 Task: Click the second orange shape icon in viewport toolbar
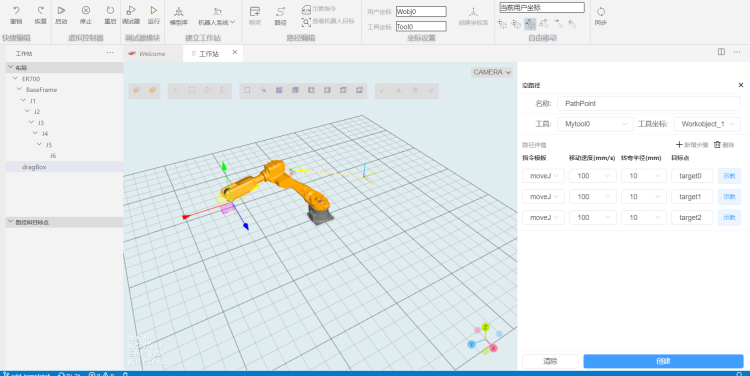pos(152,90)
